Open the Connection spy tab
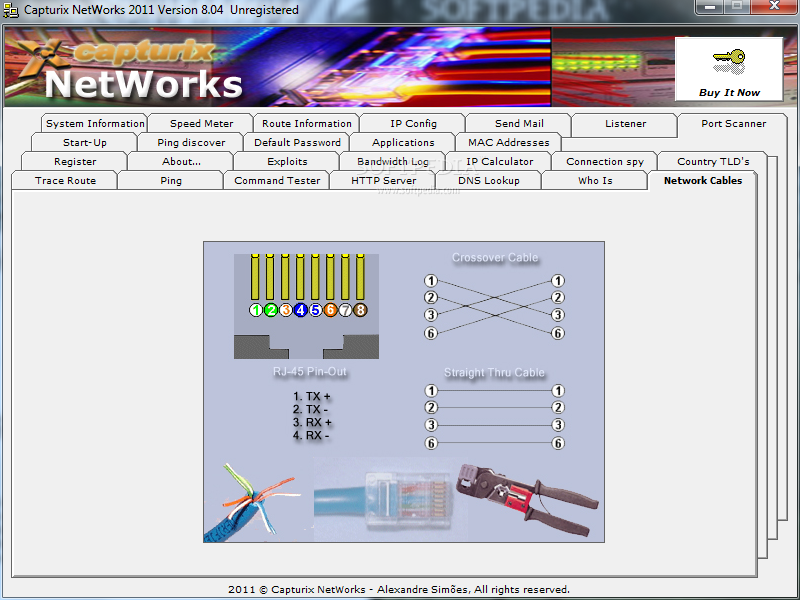The width and height of the screenshot is (800, 600). 605,161
